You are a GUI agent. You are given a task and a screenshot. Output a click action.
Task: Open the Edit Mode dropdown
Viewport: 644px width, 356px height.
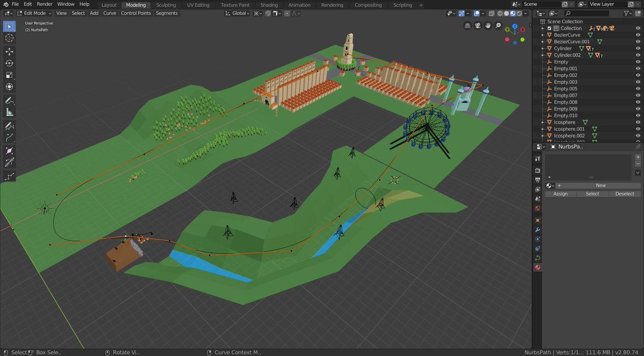pyautogui.click(x=35, y=13)
